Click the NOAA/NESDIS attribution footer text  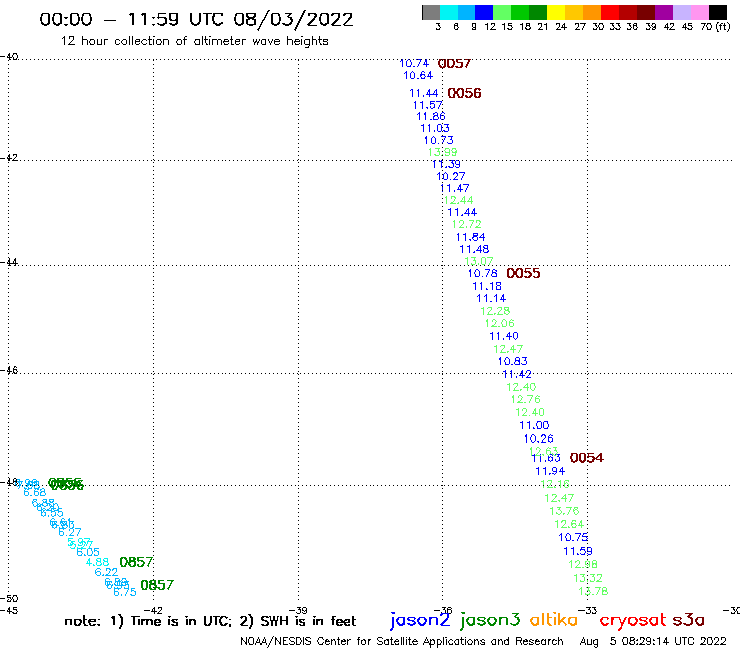click(x=402, y=642)
